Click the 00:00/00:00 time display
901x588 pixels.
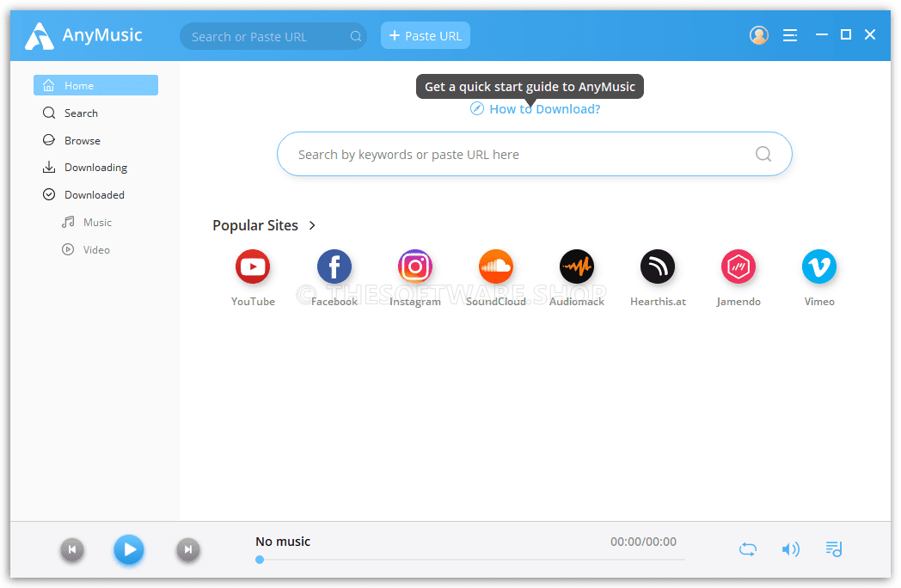(x=643, y=542)
